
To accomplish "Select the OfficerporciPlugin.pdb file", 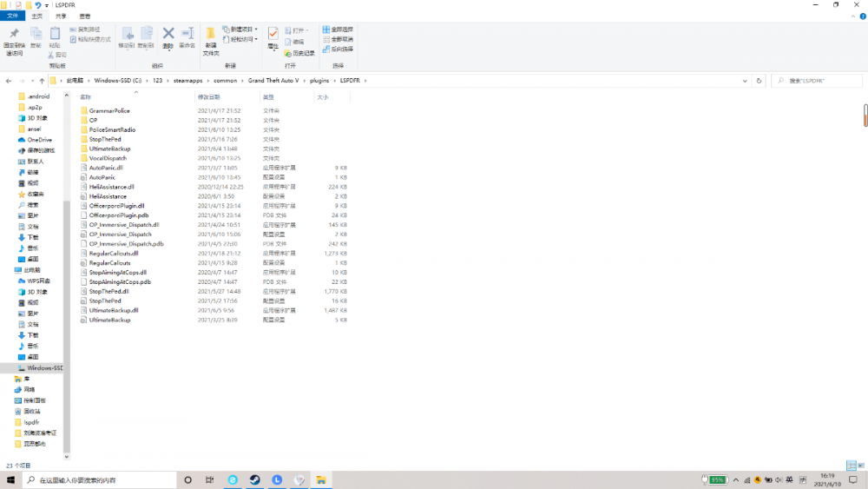I will tap(118, 215).
